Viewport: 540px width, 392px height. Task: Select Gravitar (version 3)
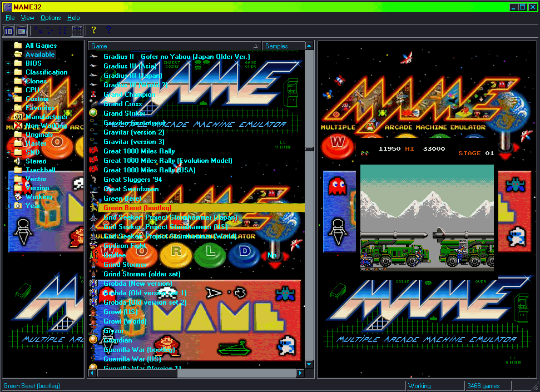pyautogui.click(x=134, y=142)
